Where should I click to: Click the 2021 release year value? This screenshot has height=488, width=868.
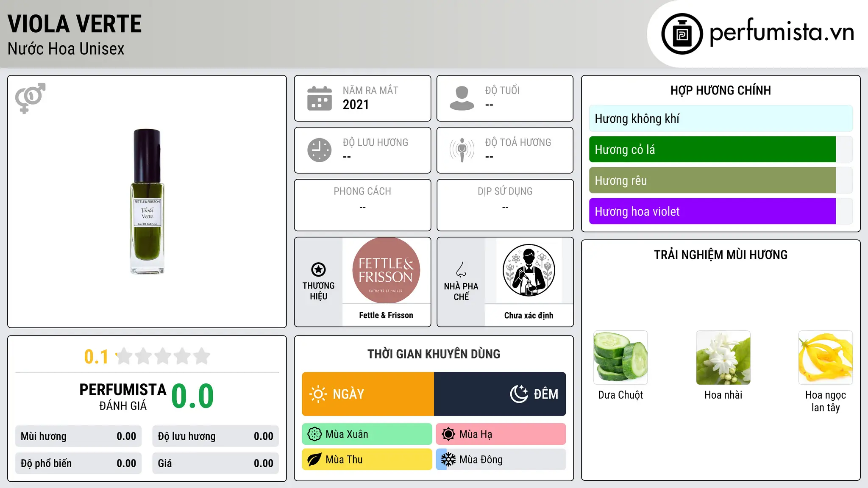[x=356, y=105]
